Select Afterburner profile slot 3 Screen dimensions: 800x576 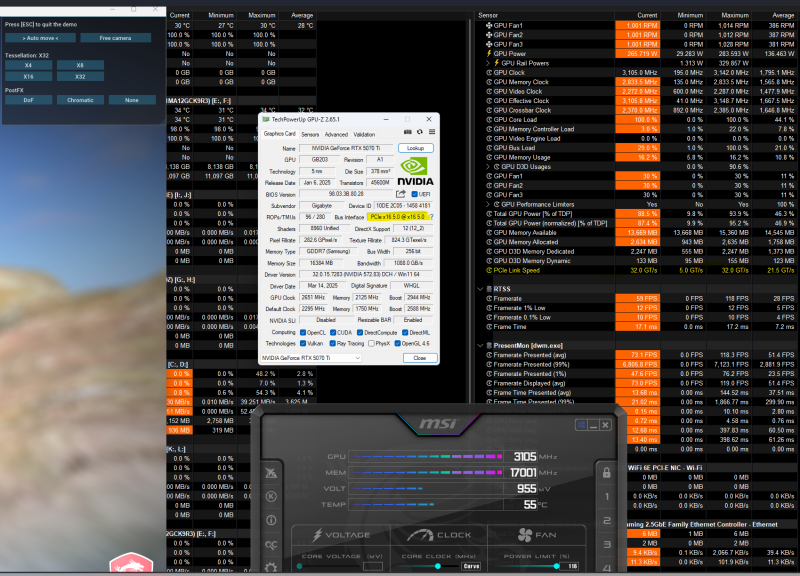(607, 544)
